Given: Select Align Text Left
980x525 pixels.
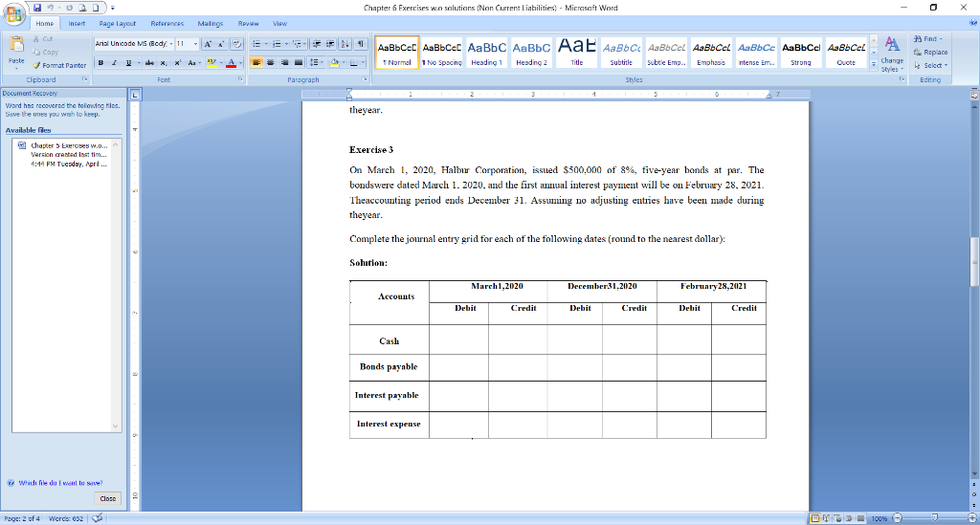Looking at the screenshot, I should tap(256, 62).
